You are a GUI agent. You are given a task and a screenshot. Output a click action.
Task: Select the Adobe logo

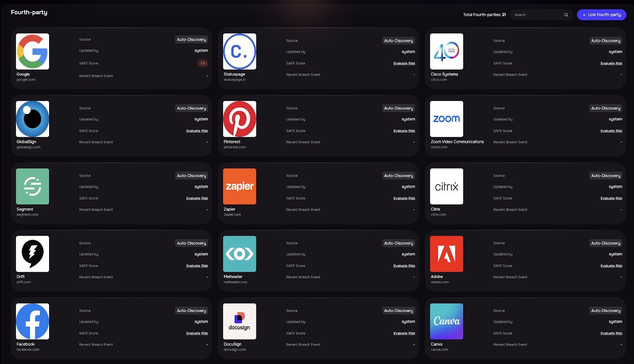pos(447,254)
